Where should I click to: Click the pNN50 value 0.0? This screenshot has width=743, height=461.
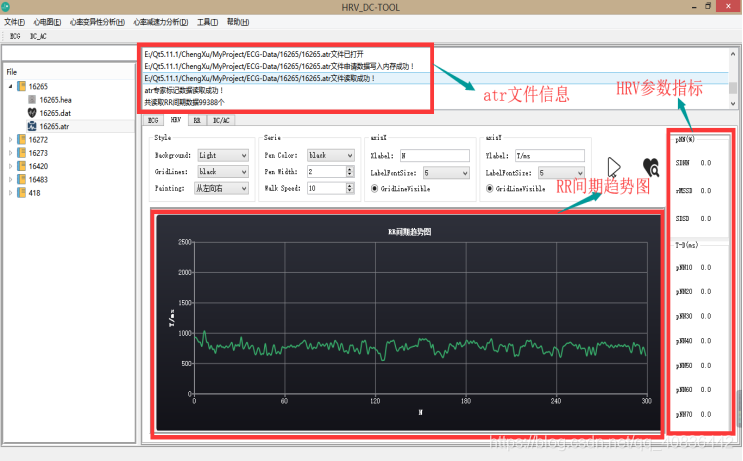point(706,365)
